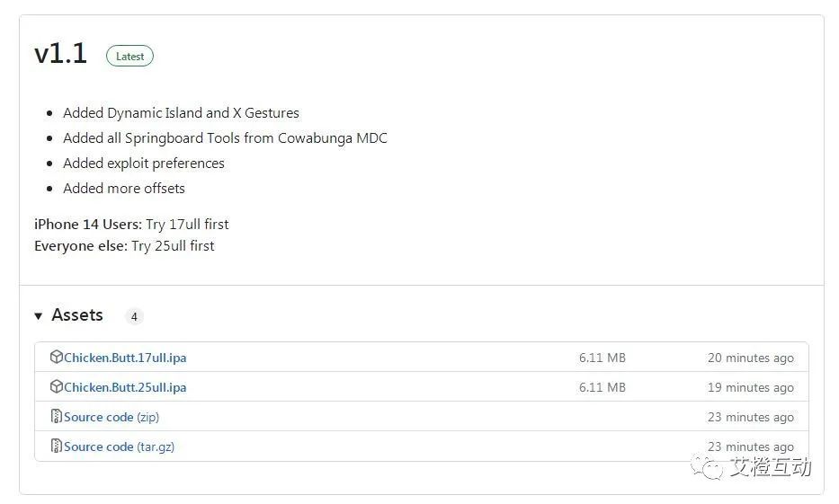This screenshot has width=839, height=504.
Task: Click the timestamp for Source code (tar.gz)
Action: 750,447
